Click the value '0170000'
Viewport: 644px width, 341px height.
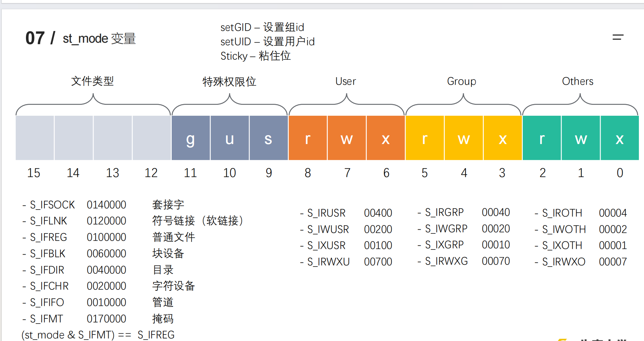point(107,319)
